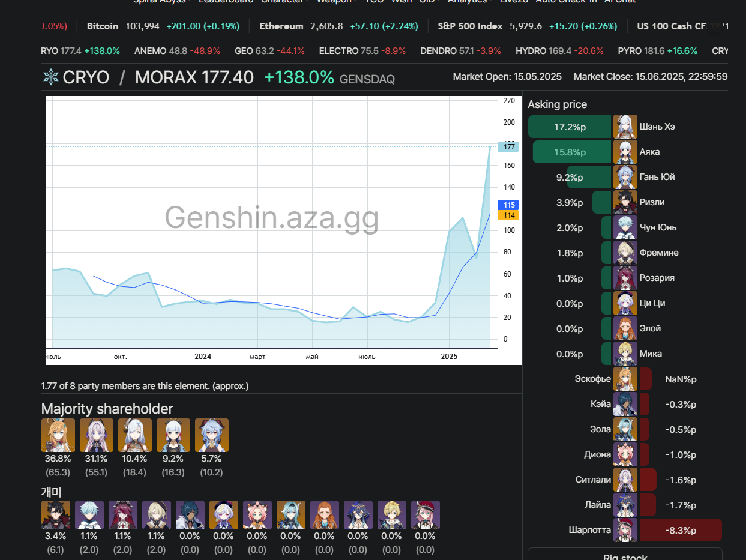Screen dimensions: 746x560
Task: Select Элой portrait in Asking price list
Action: pyautogui.click(x=625, y=328)
